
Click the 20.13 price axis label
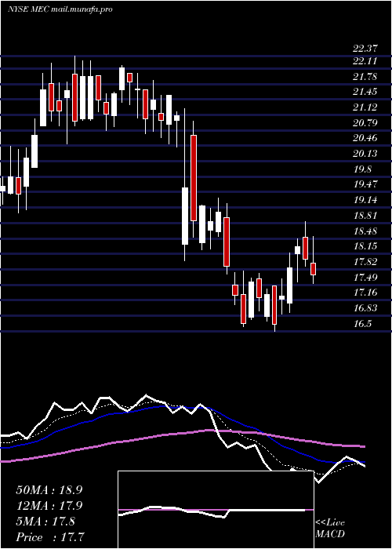point(365,154)
